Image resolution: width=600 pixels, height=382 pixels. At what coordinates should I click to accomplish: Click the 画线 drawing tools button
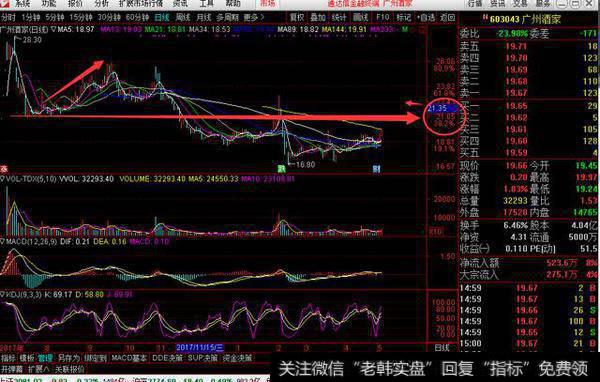click(x=360, y=18)
